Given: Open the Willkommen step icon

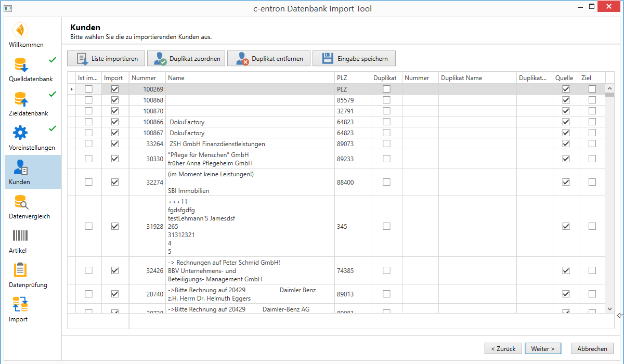Looking at the screenshot, I should click(x=20, y=30).
